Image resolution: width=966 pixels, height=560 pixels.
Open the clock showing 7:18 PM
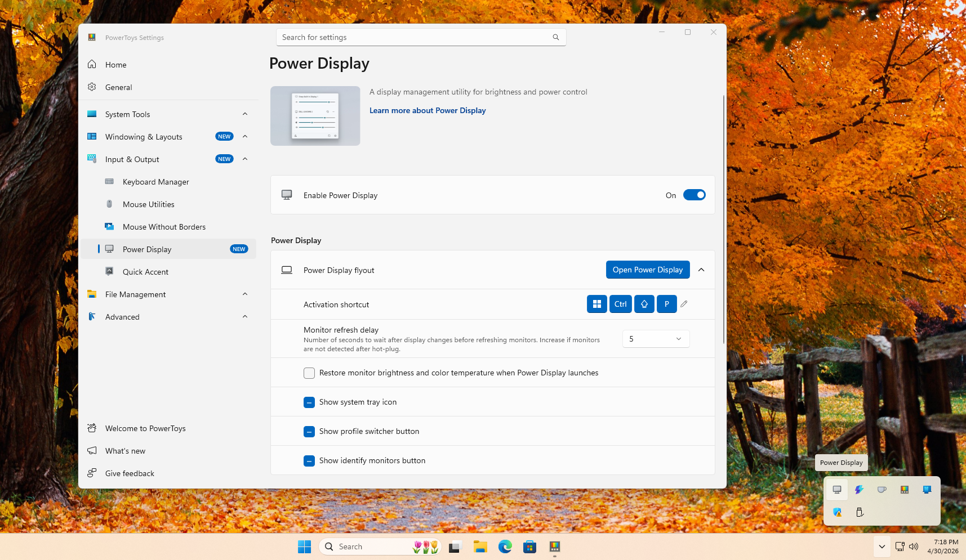(x=943, y=546)
